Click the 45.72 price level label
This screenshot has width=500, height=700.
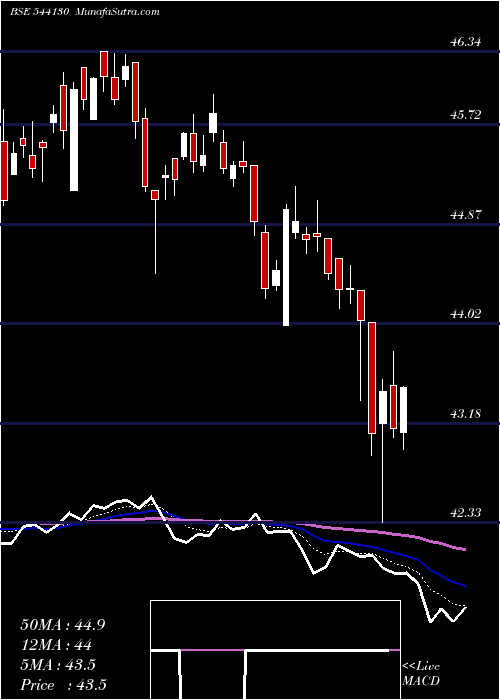pos(466,115)
